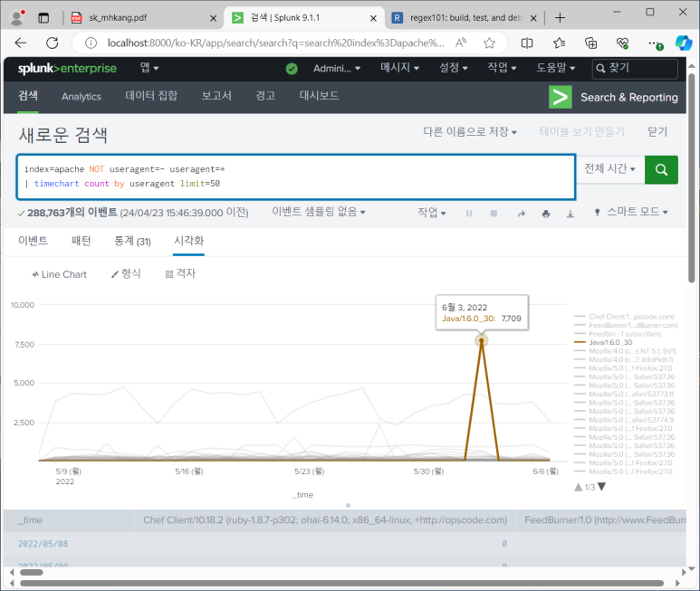
Task: Open the 메시지 dropdown
Action: [x=399, y=68]
